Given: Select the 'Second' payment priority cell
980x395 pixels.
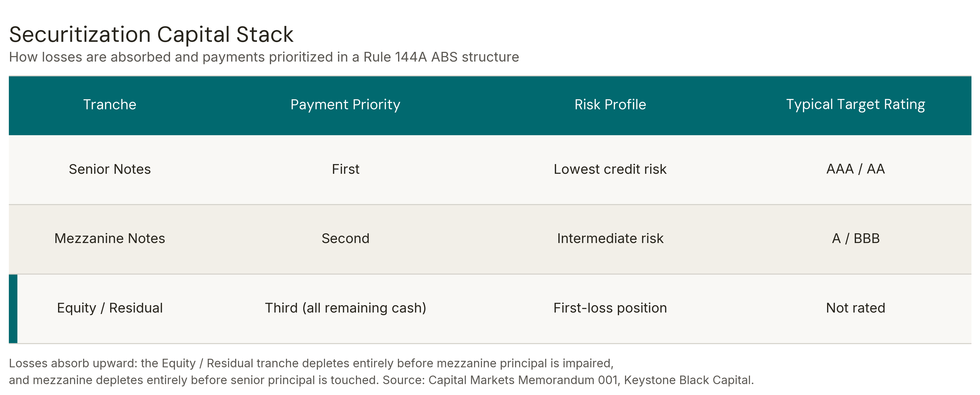Looking at the screenshot, I should (345, 238).
